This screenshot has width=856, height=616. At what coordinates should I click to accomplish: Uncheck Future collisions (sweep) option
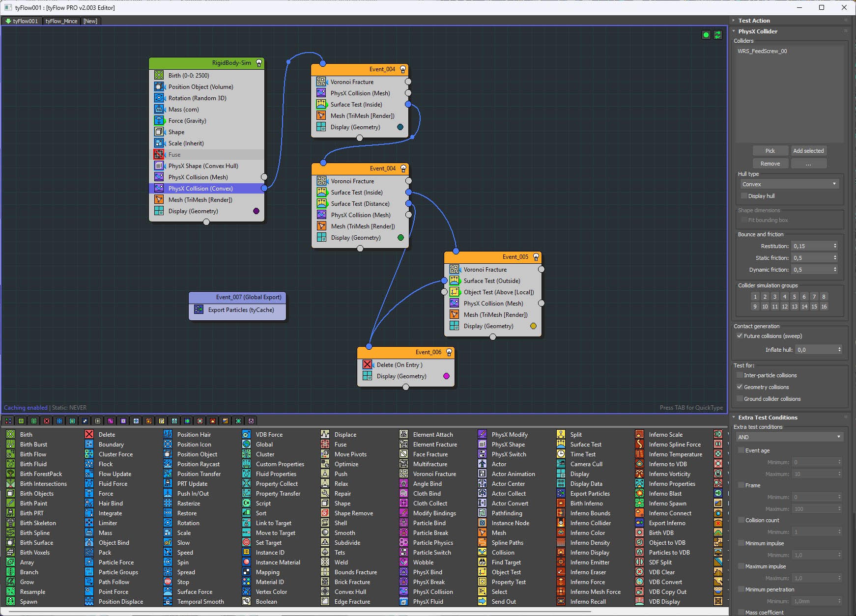pyautogui.click(x=740, y=336)
